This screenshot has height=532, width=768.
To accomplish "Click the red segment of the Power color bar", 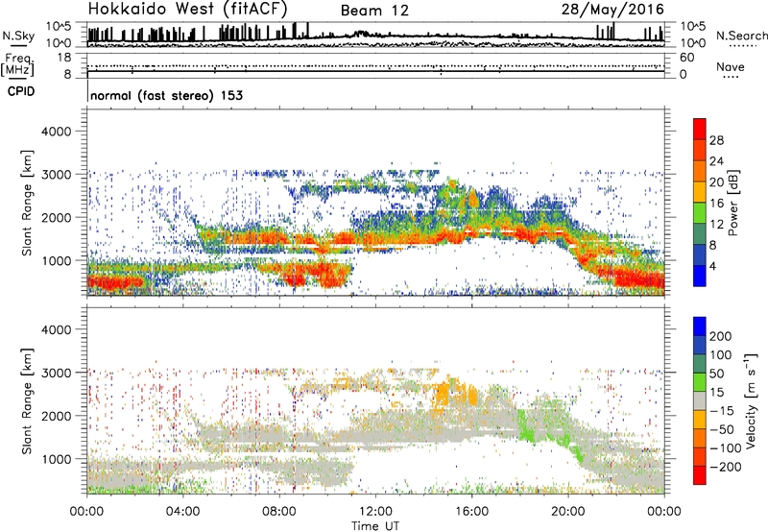I will 700,130.
